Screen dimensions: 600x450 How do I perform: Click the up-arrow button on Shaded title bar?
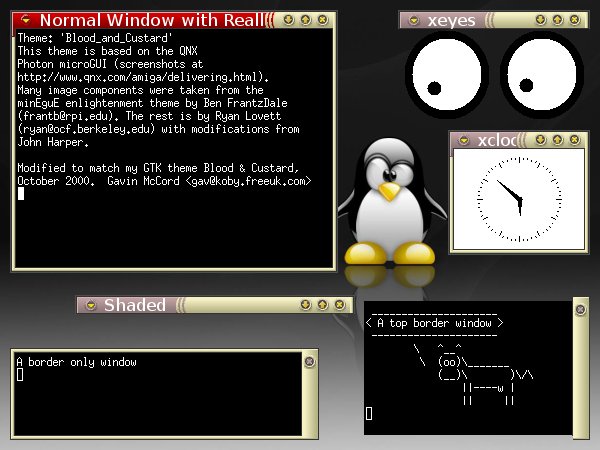click(x=323, y=305)
